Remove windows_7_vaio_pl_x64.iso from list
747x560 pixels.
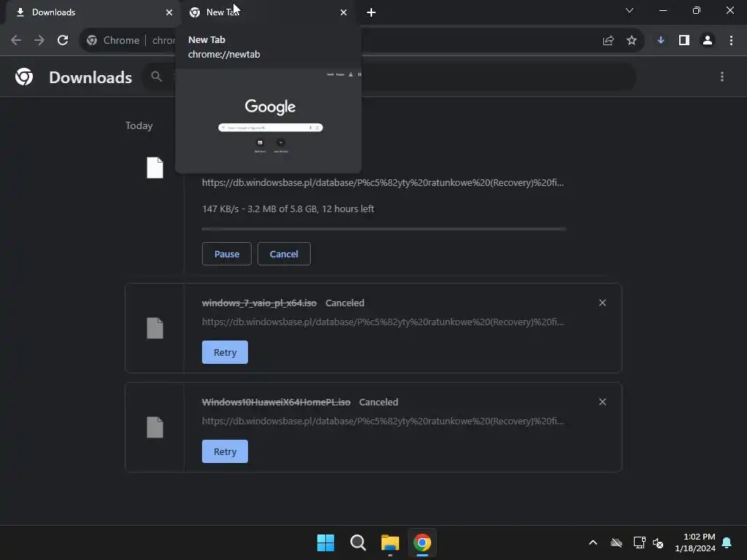[x=603, y=303]
